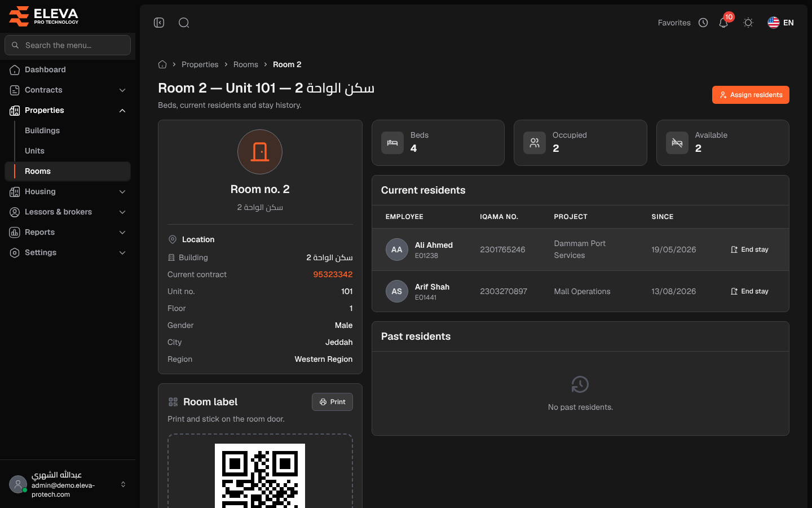Click the Occupied people icon
The image size is (812, 508).
[x=535, y=143]
